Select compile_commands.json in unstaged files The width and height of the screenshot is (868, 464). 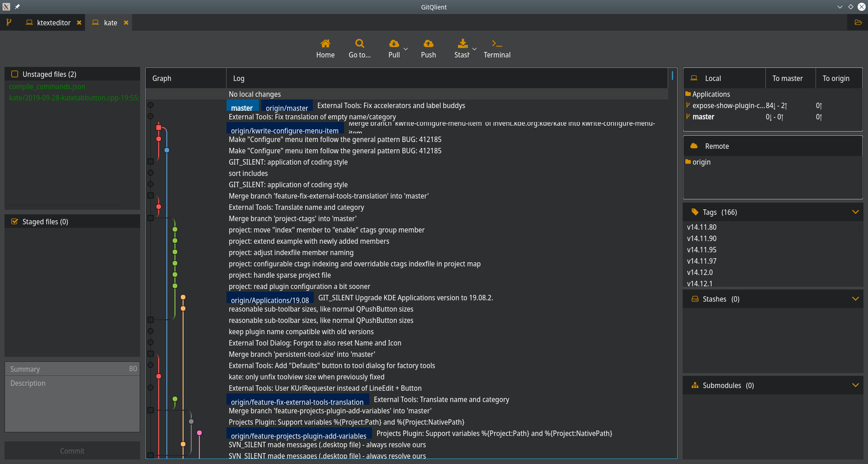47,86
